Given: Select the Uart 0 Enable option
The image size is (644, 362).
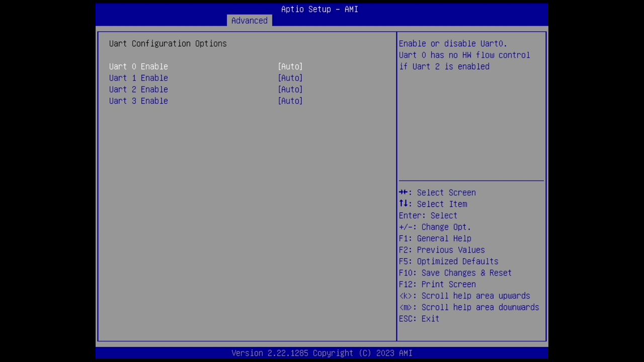Looking at the screenshot, I should click(x=138, y=66).
